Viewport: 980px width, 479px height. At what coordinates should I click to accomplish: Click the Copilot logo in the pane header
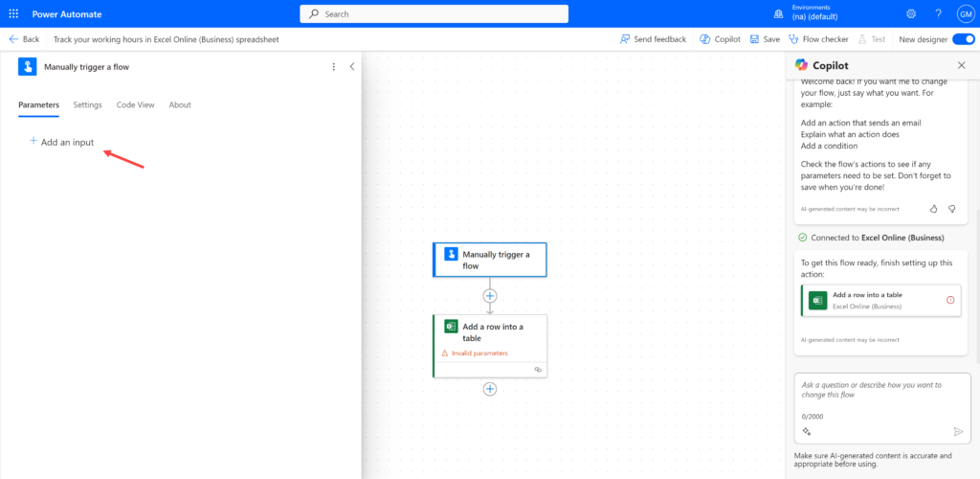801,65
